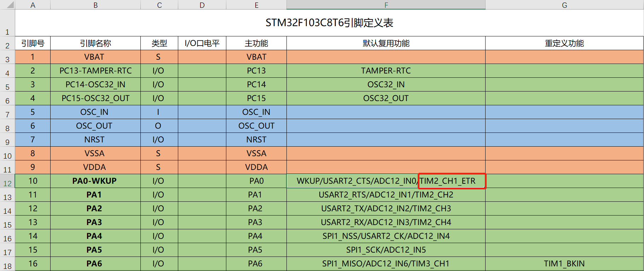Select the bold PA2 pin name cell
644x271 pixels.
click(x=95, y=208)
